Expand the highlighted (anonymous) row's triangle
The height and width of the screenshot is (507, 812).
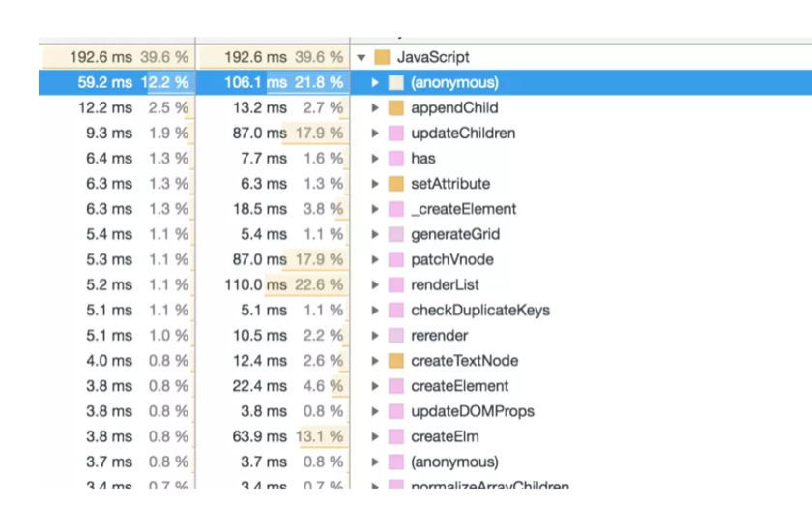click(x=375, y=82)
